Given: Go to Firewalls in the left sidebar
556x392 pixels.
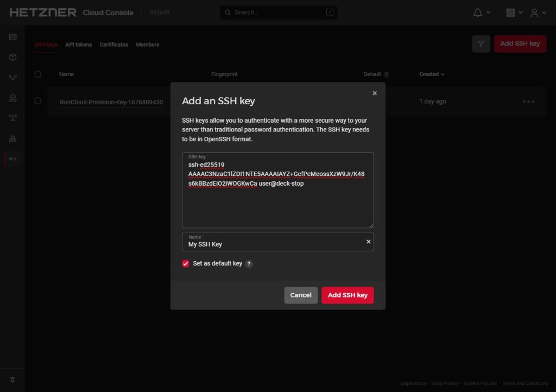Looking at the screenshot, I should [12, 138].
